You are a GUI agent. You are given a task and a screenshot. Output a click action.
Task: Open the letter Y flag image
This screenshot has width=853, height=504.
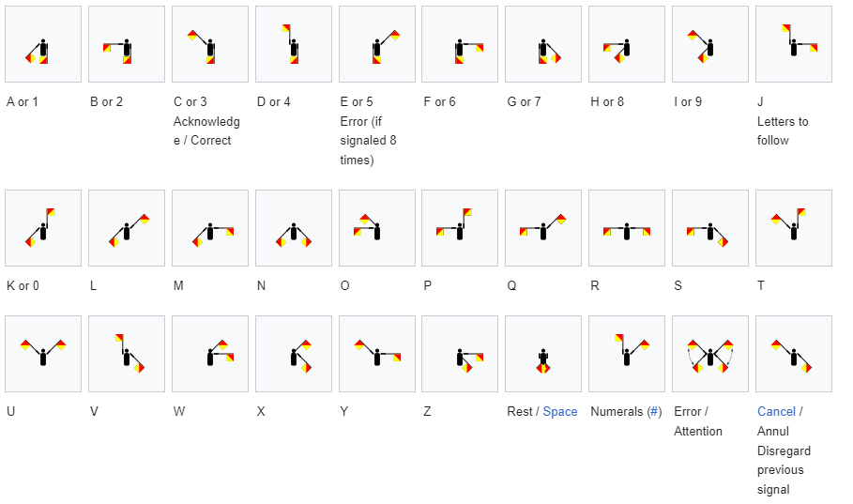[377, 354]
